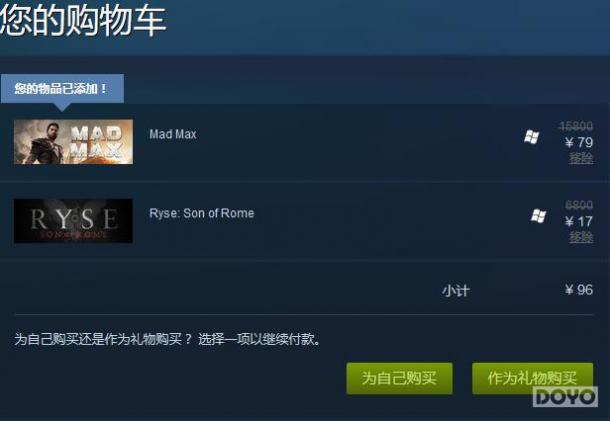Click the DOYO watermark logo

565,397
